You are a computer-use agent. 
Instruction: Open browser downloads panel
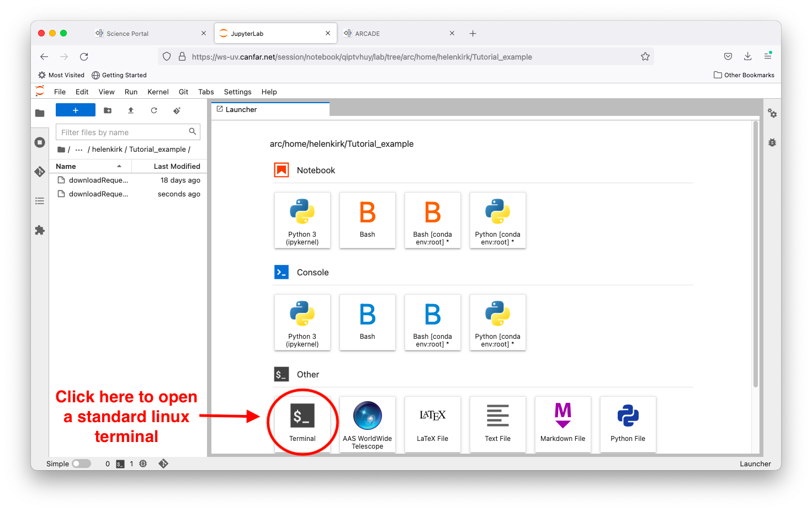747,56
